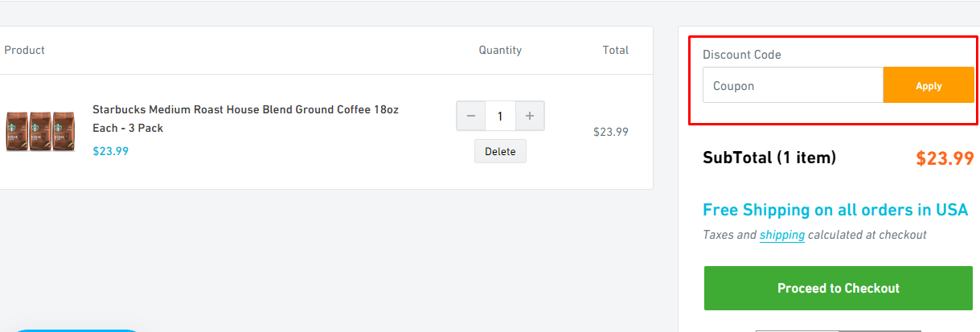980x332 pixels.
Task: Increase quantity with the plus button
Action: 530,116
